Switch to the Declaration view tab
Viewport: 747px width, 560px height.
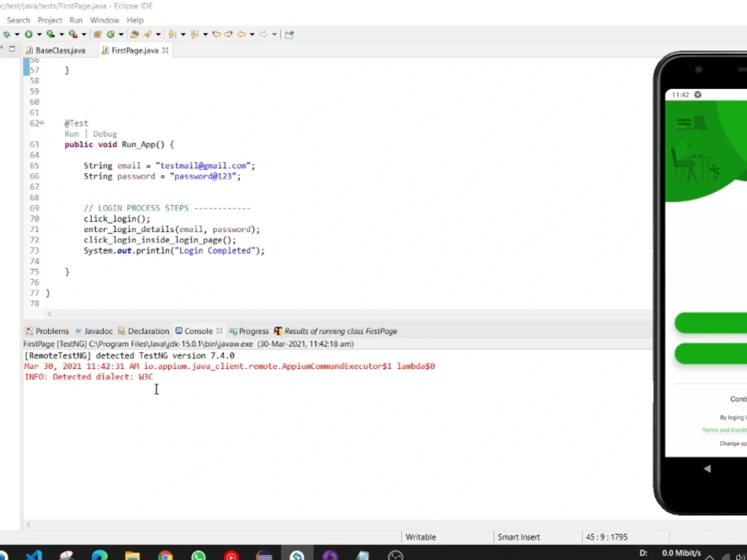click(143, 331)
